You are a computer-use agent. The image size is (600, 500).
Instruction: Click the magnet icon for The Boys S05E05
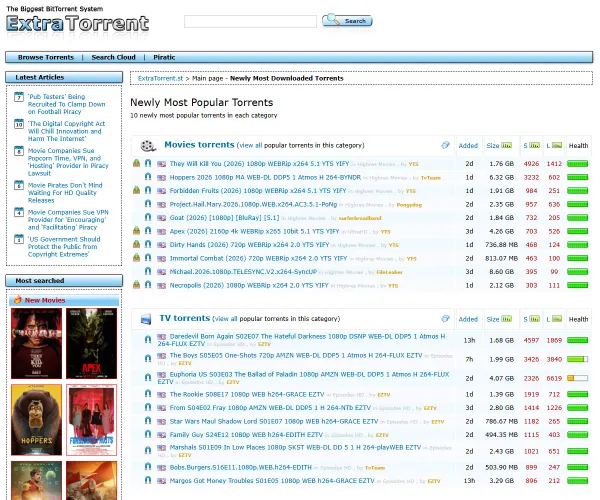coord(148,358)
